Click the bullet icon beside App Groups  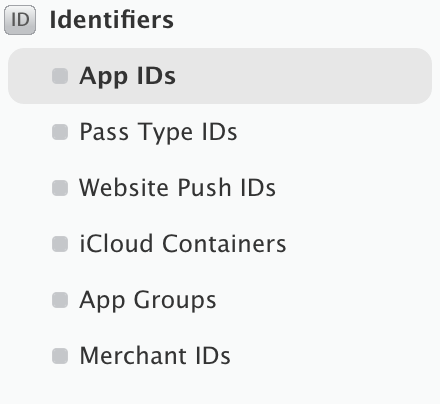[x=60, y=300]
